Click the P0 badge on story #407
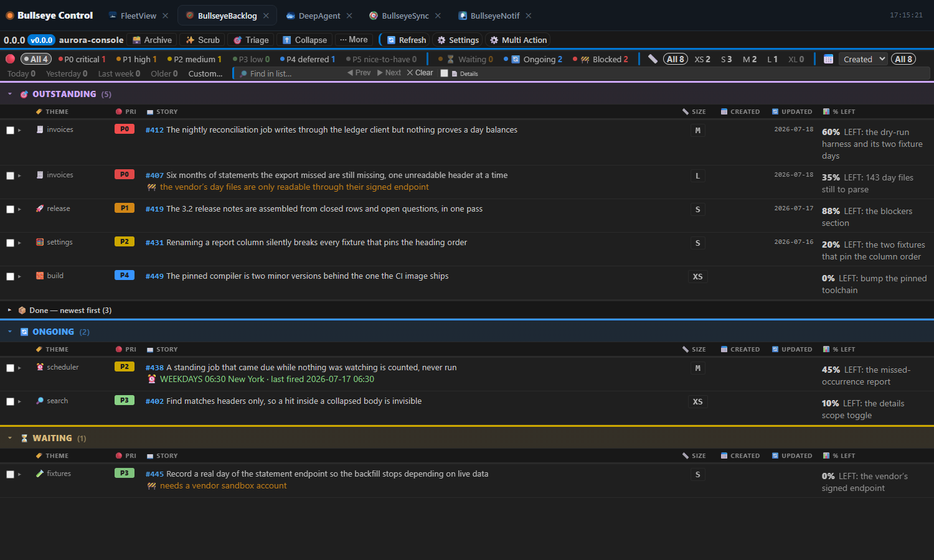This screenshot has height=560, width=934. pos(125,175)
